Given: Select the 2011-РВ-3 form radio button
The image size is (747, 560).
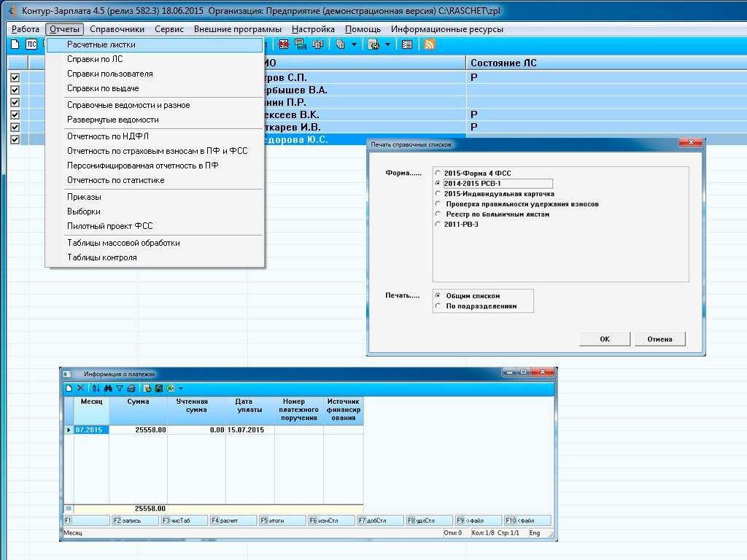Looking at the screenshot, I should [x=438, y=225].
